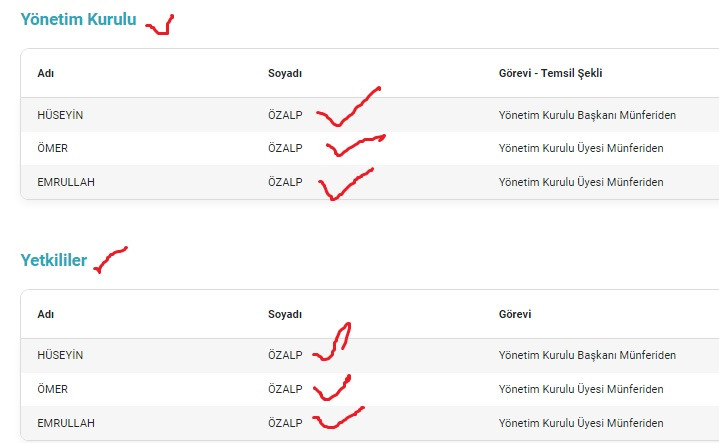This screenshot has width=719, height=443.
Task: Click ÖZALP surname in EMRULLAH's Yetkililer row
Action: click(285, 423)
